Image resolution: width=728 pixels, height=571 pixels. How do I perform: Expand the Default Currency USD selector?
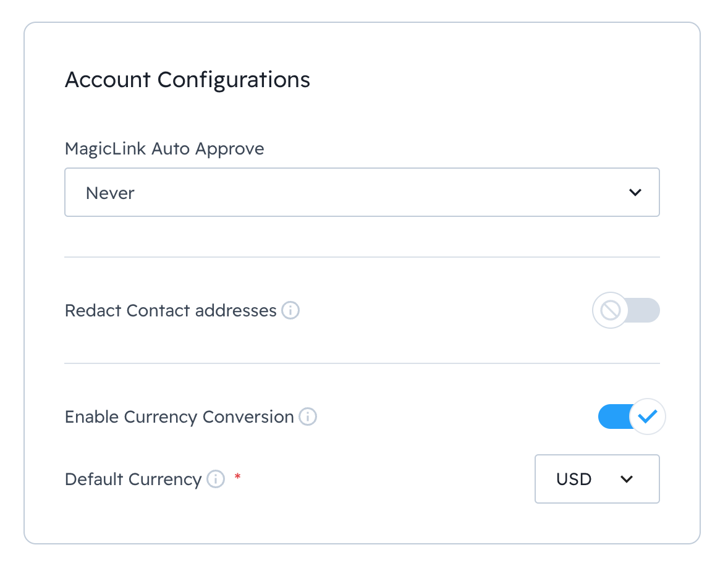[x=596, y=479]
